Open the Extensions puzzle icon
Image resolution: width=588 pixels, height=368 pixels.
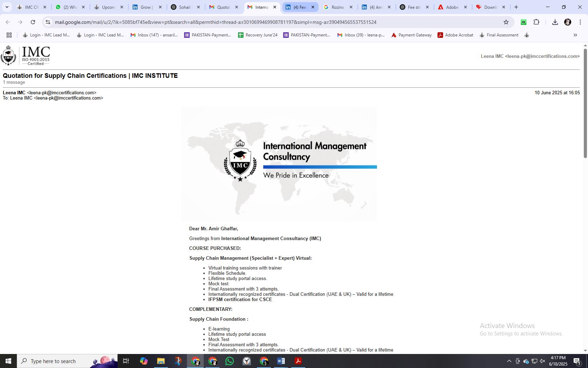click(x=536, y=22)
